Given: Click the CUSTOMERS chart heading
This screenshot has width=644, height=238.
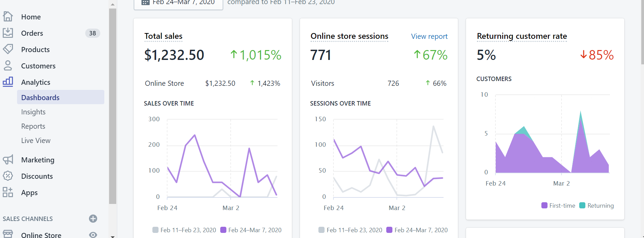Looking at the screenshot, I should tap(494, 79).
